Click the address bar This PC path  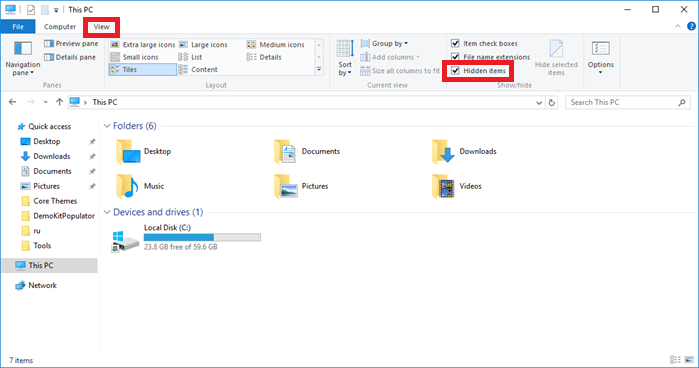tap(105, 102)
